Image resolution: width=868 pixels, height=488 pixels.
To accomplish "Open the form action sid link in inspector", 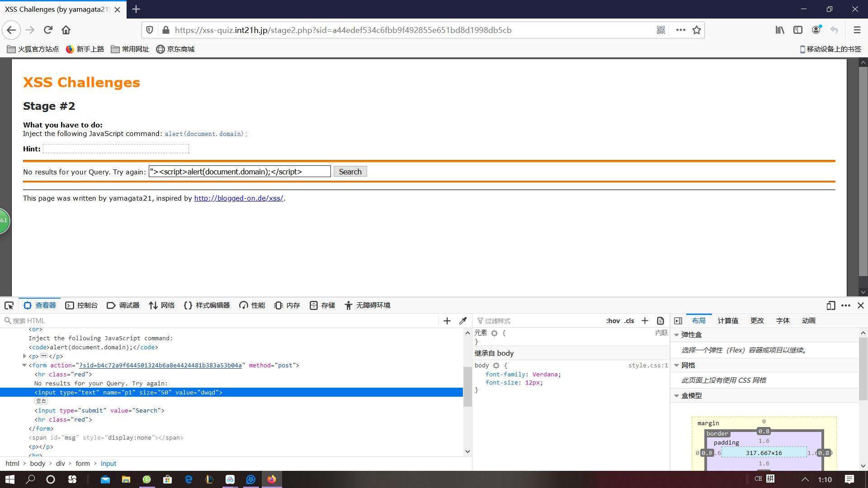I will pos(160,365).
